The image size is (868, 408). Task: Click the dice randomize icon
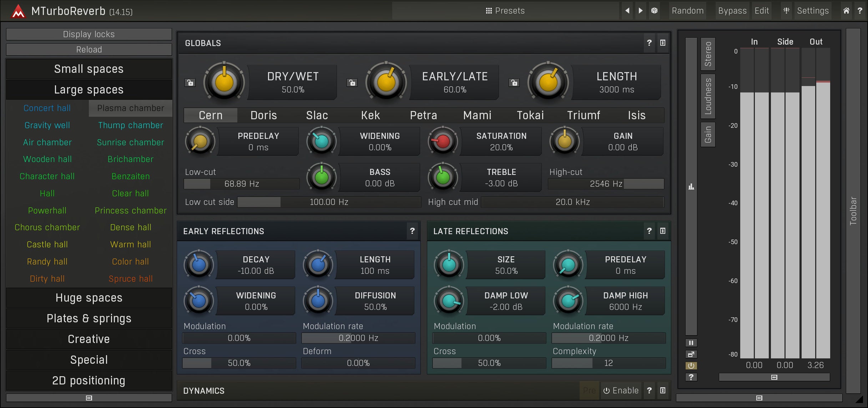click(654, 11)
